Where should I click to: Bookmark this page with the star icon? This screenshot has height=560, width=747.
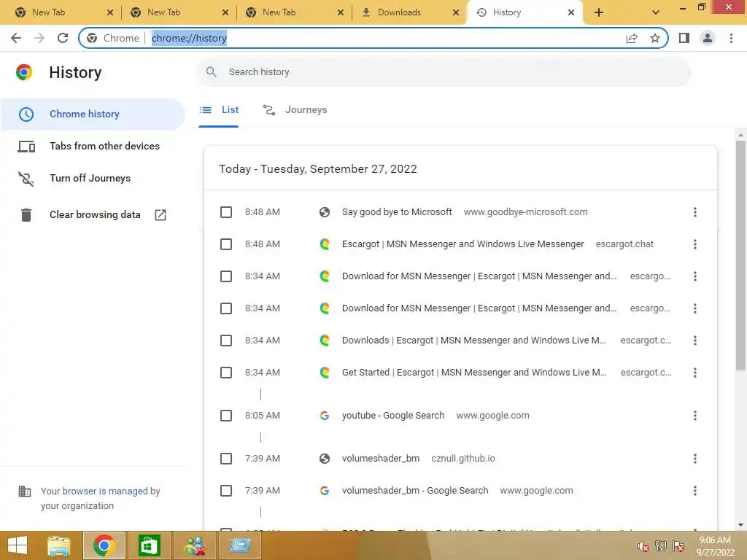(x=655, y=38)
